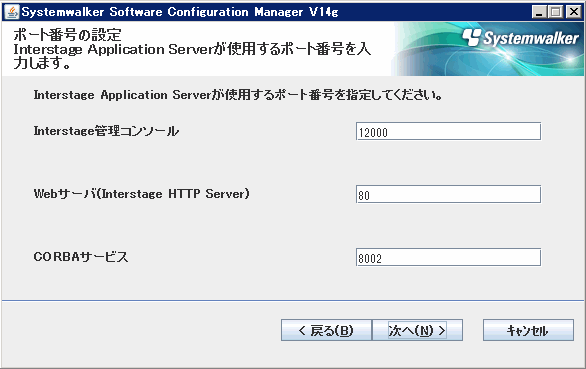The height and width of the screenshot is (369, 586).
Task: Click the Webサーバ(Interstage HTTP Server) label
Action: 141,194
